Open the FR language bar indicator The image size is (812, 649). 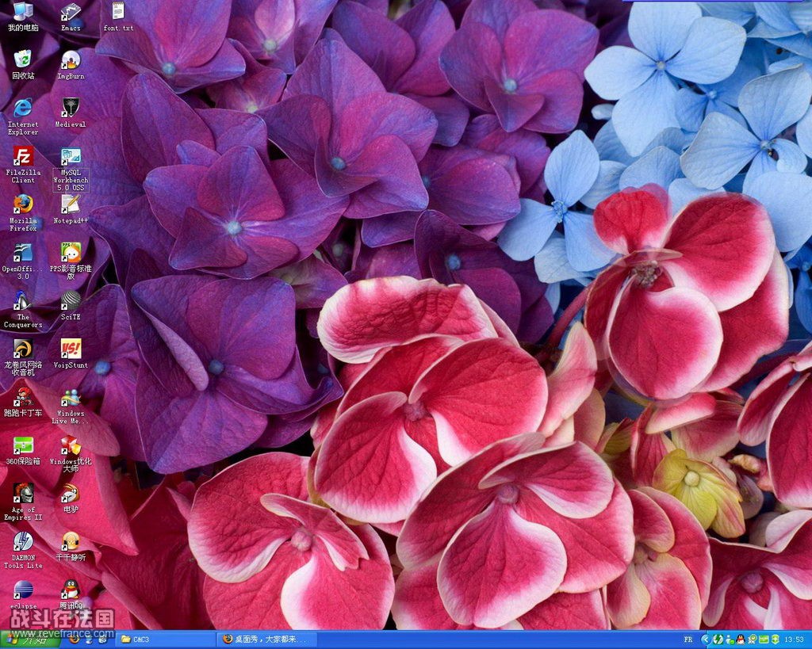688,639
